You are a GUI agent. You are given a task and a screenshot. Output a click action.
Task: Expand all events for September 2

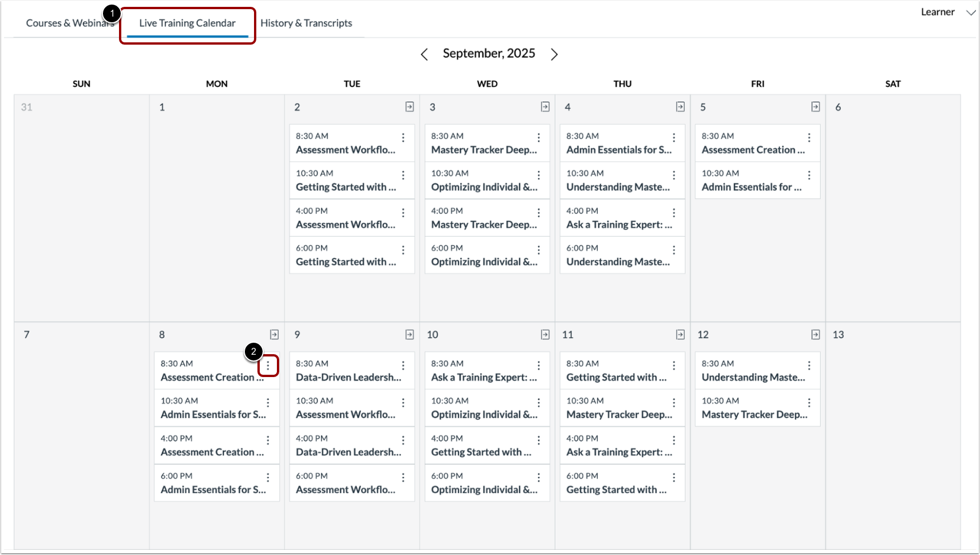409,106
